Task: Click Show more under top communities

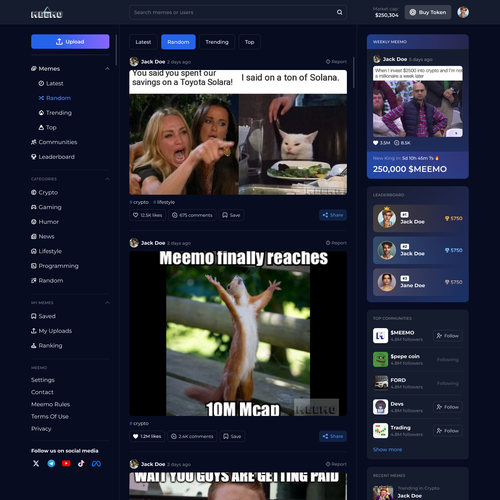Action: (387, 449)
